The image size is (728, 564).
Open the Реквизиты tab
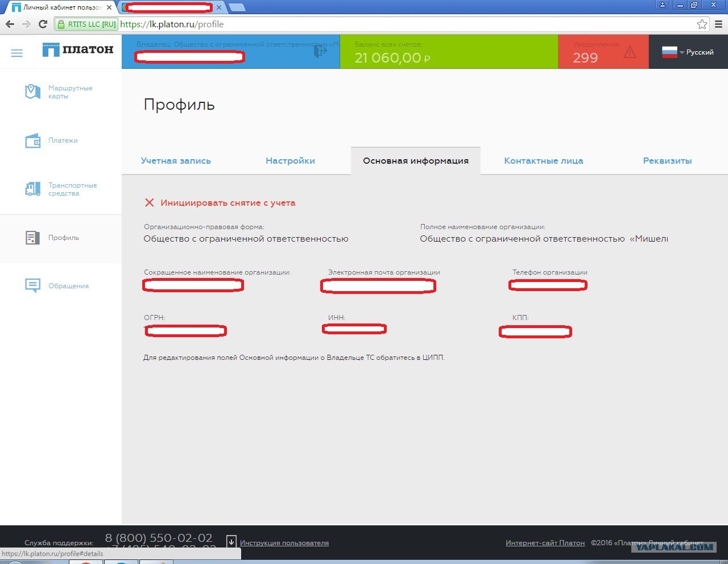pos(667,161)
